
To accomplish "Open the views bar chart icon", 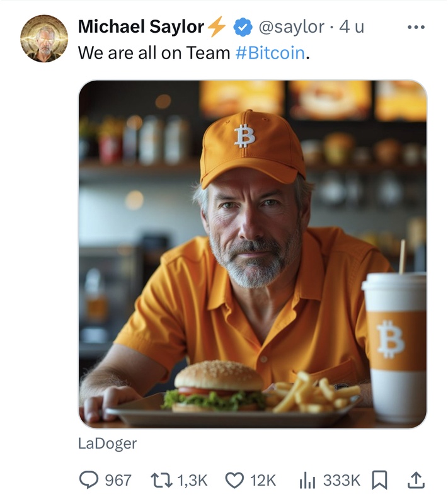I will click(x=307, y=481).
